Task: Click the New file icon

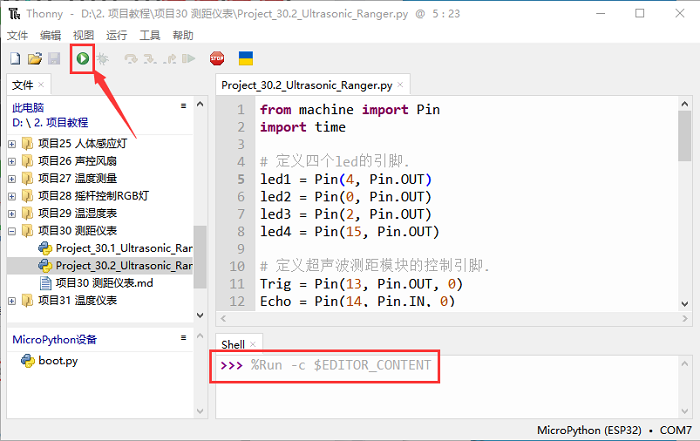Action: point(15,59)
